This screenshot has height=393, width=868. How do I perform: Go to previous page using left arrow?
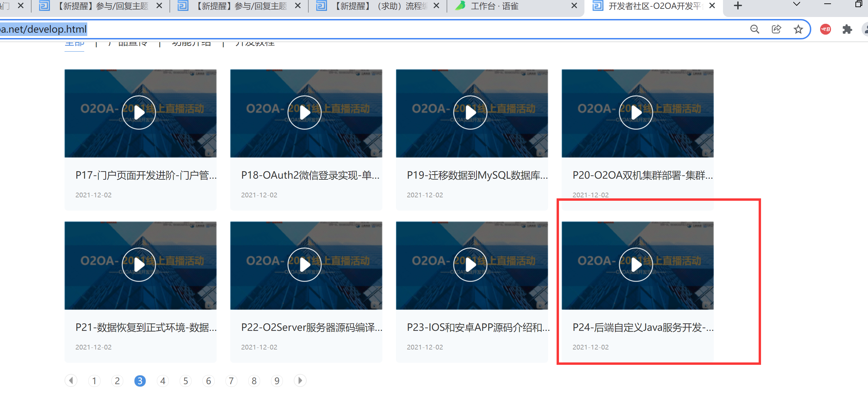pyautogui.click(x=71, y=380)
